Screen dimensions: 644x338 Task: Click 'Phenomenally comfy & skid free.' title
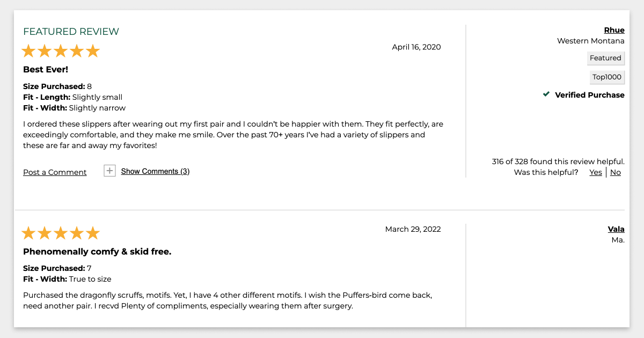pos(97,252)
